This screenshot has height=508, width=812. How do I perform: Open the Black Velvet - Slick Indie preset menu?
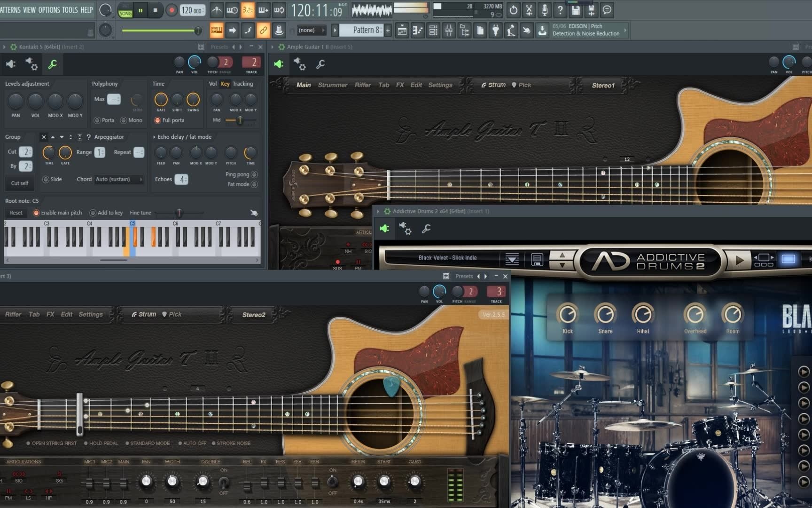pos(447,258)
